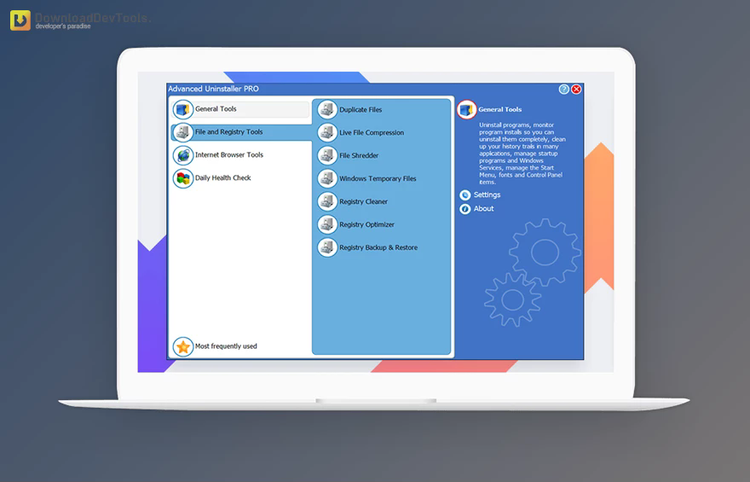
Task: Click the Settings gear icon
Action: coord(465,195)
